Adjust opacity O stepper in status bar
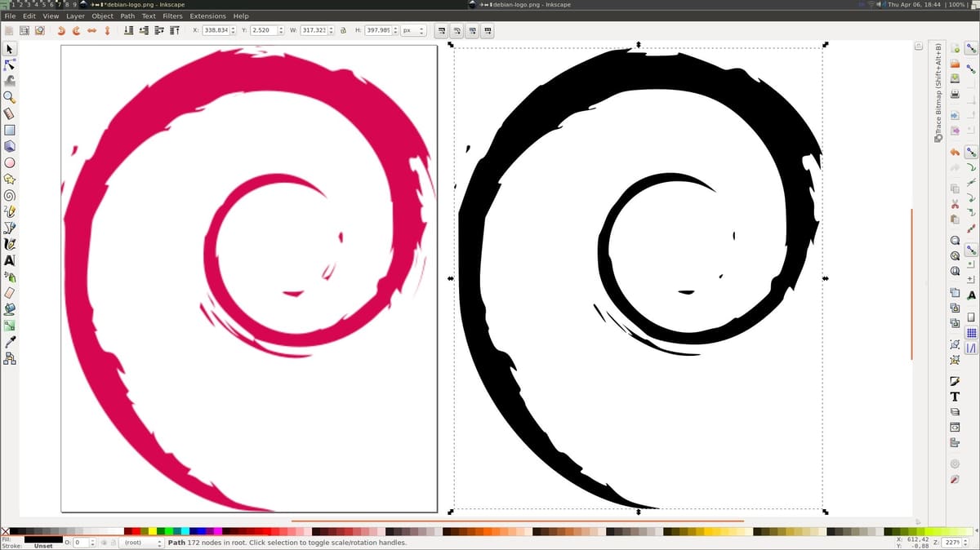Image resolution: width=980 pixels, height=550 pixels. coord(92,542)
